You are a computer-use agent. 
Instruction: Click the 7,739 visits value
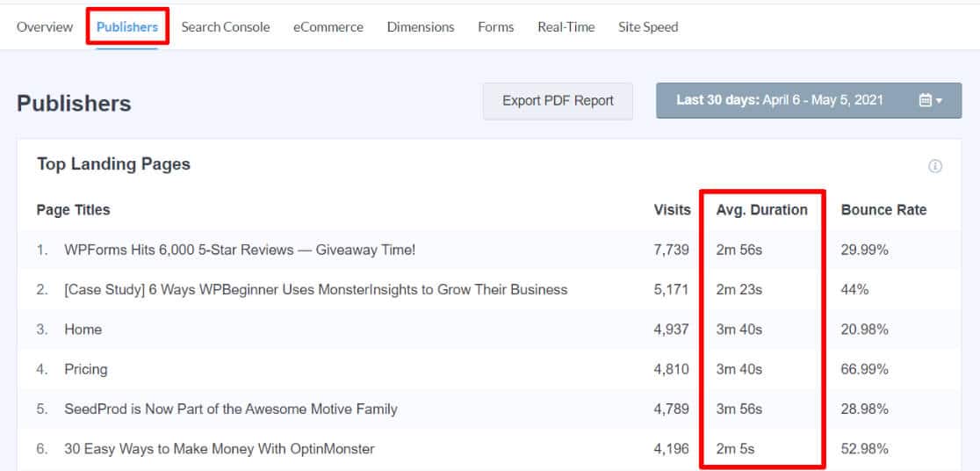(x=671, y=250)
